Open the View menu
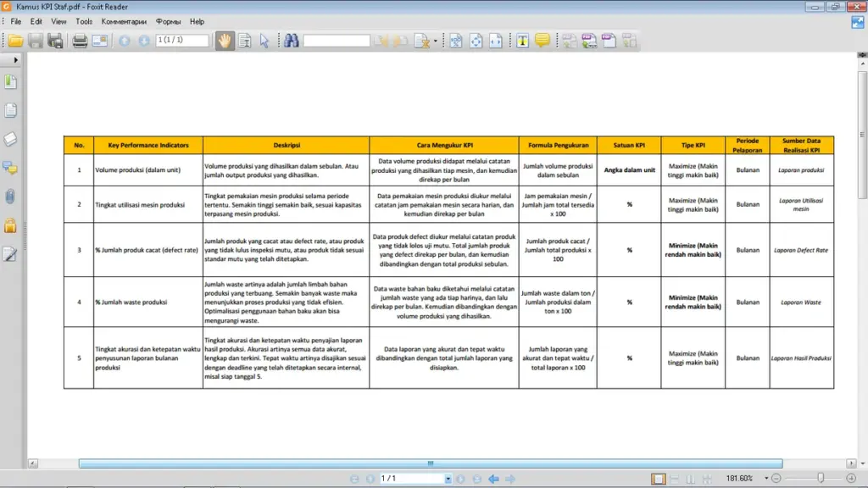 (58, 21)
